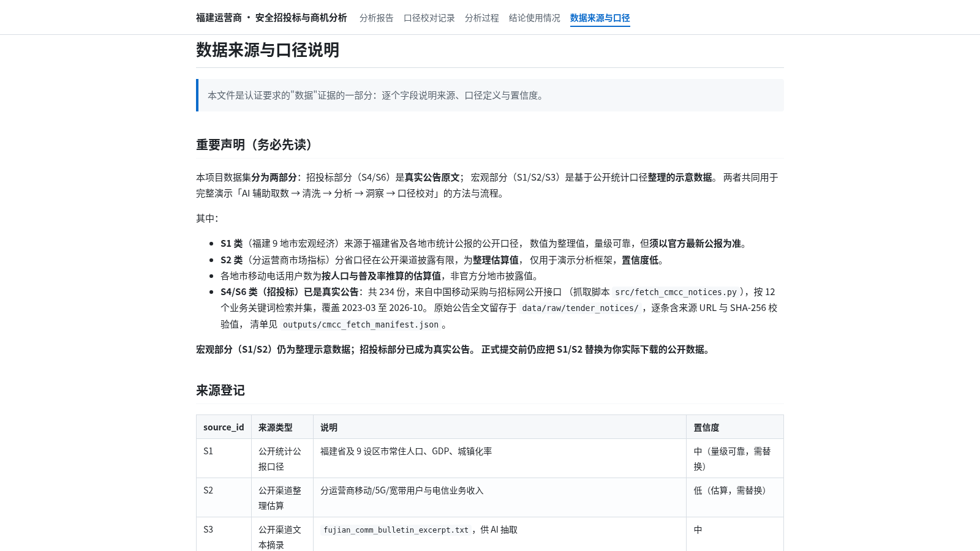Click the source_id column header

pyautogui.click(x=224, y=427)
